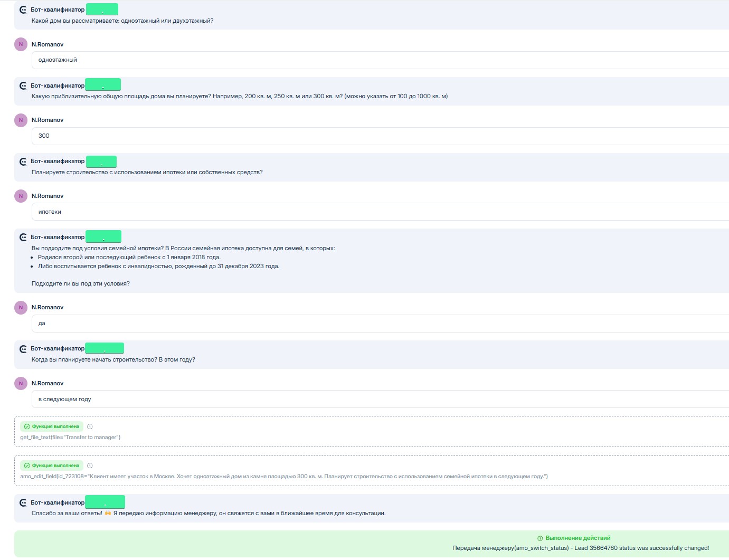Open the info icon above amo_edit_field function
729x560 pixels.
pos(90,466)
